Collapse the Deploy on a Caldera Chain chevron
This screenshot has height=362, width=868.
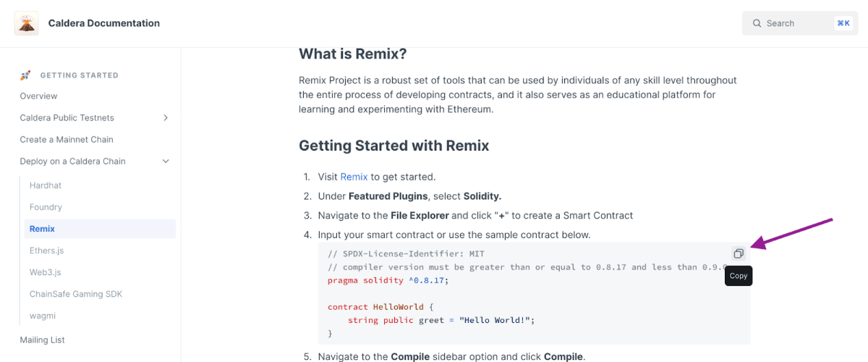click(x=166, y=161)
